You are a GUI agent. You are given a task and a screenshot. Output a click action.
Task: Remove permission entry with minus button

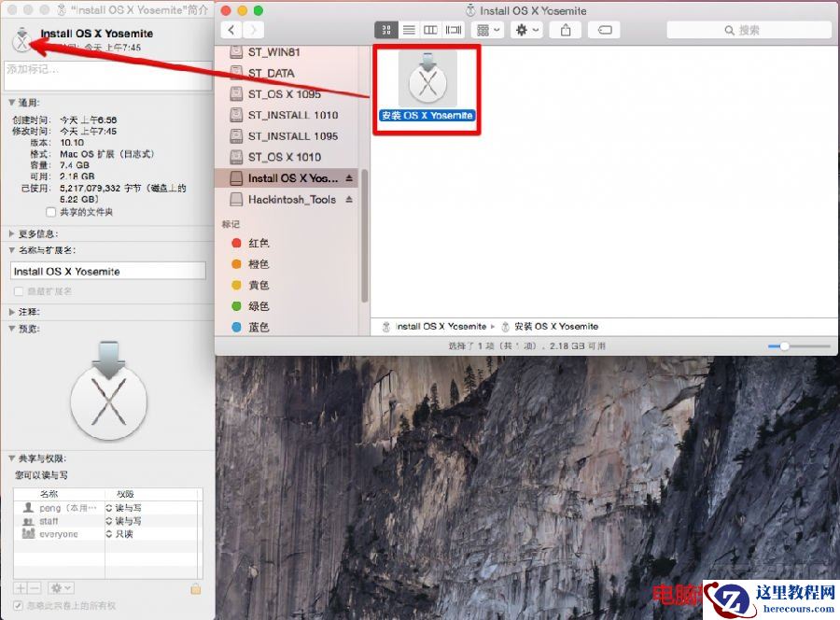pyautogui.click(x=35, y=588)
